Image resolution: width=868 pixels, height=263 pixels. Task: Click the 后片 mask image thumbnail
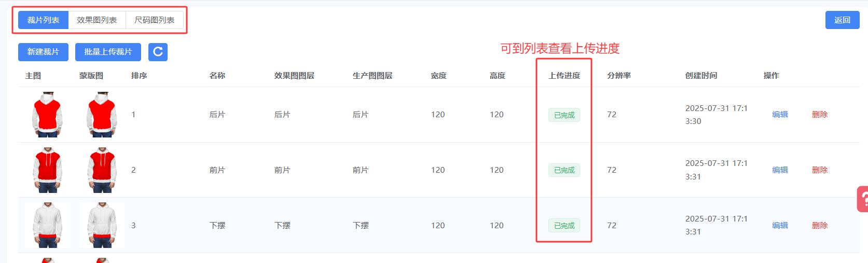[x=102, y=115]
